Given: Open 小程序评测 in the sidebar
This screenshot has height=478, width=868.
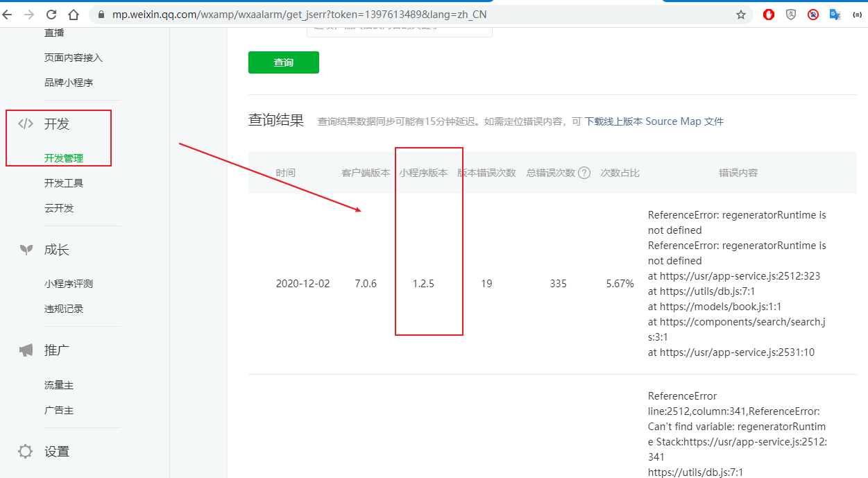Looking at the screenshot, I should [69, 284].
